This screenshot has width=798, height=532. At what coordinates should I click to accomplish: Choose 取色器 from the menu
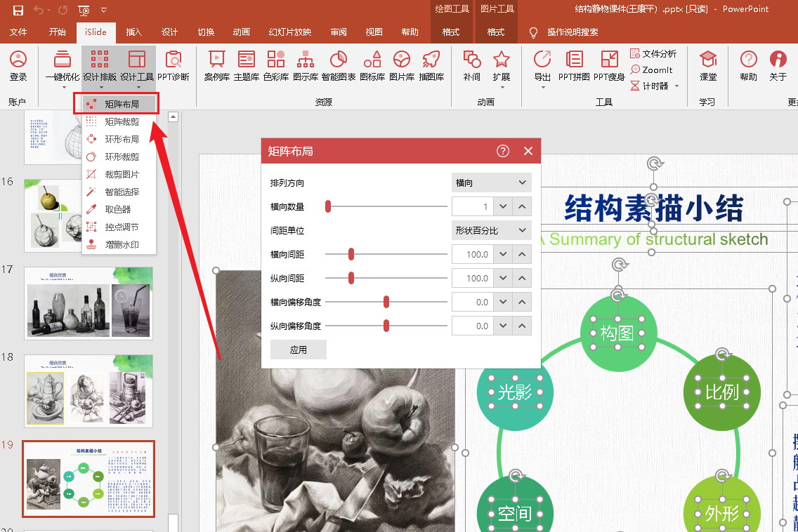click(119, 210)
